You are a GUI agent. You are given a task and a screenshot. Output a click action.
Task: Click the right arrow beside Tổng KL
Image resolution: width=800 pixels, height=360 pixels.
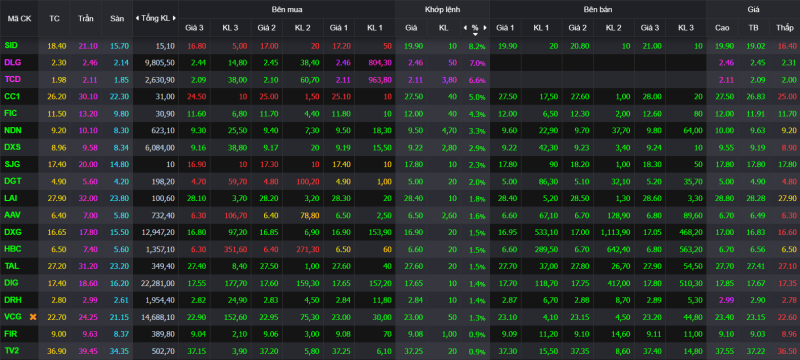click(174, 18)
